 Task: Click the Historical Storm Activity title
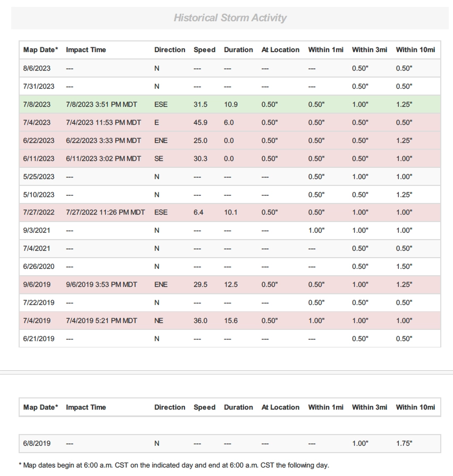[x=230, y=18]
